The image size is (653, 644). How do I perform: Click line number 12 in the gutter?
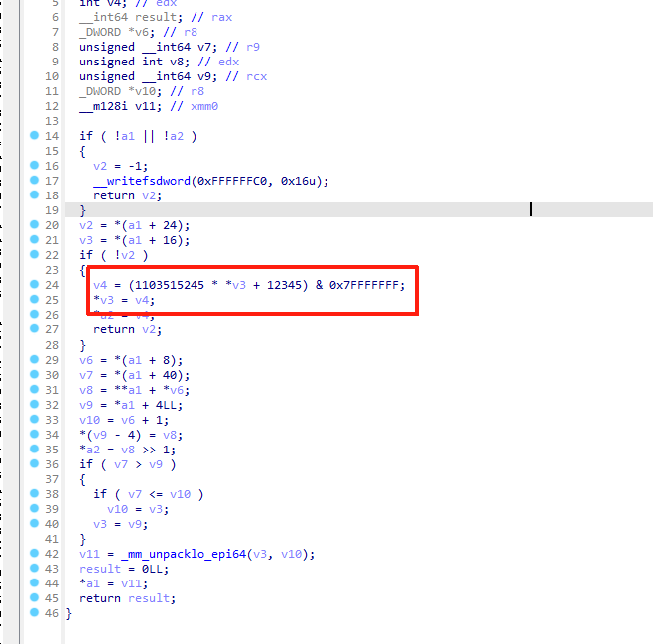coord(52,106)
